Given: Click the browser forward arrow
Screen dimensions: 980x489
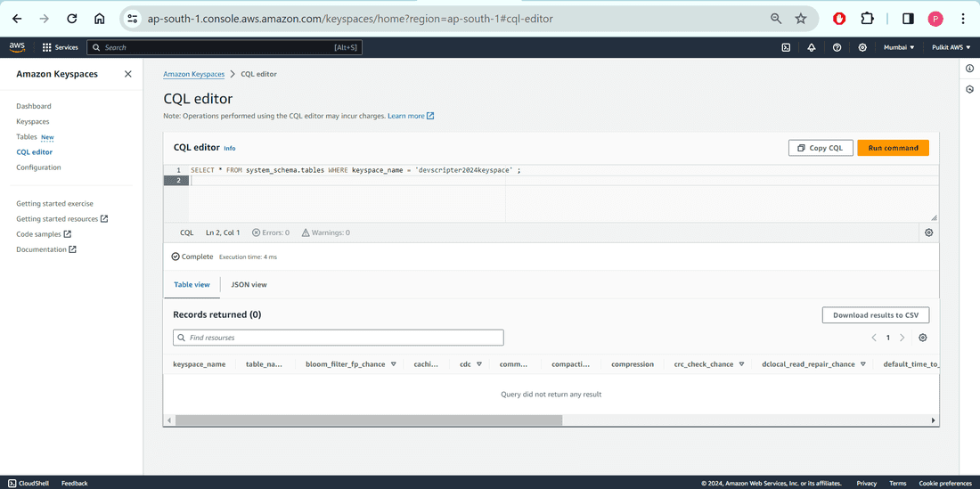Looking at the screenshot, I should [x=45, y=19].
